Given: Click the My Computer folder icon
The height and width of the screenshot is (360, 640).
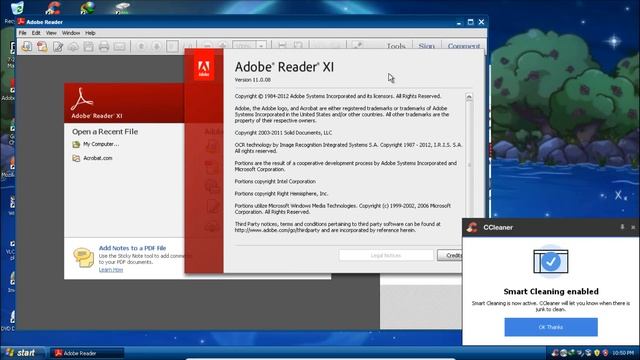Looking at the screenshot, I should coord(76,144).
